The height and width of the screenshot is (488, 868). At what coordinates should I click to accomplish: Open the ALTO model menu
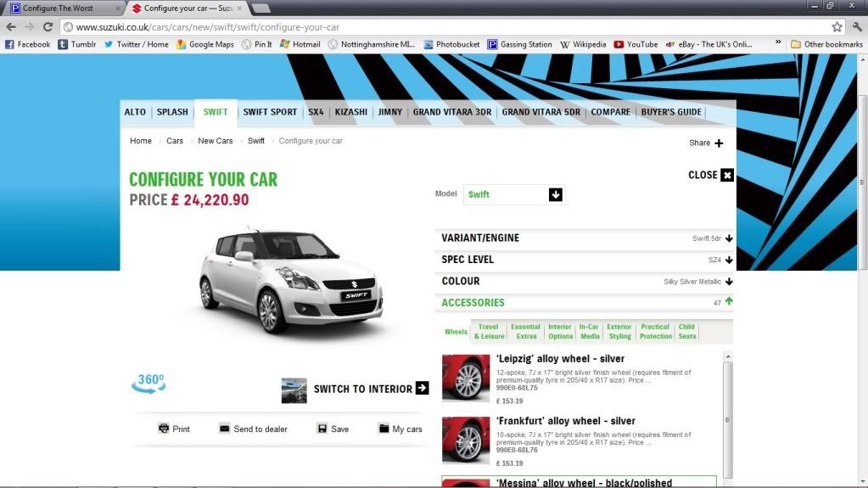(x=135, y=112)
